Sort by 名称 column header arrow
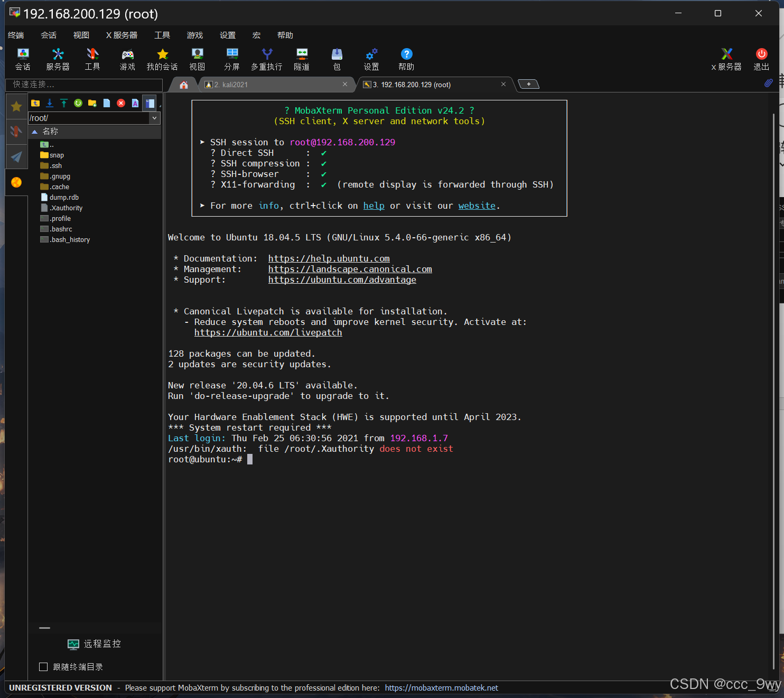The height and width of the screenshot is (698, 784). click(x=35, y=132)
